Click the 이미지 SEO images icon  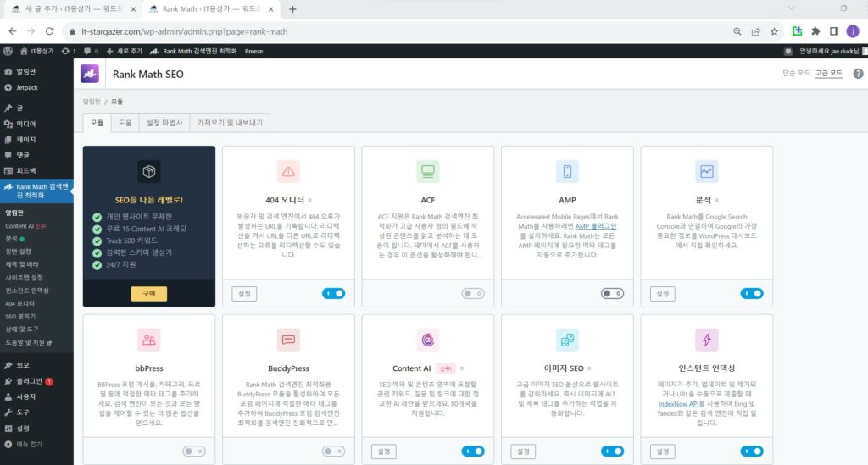567,340
